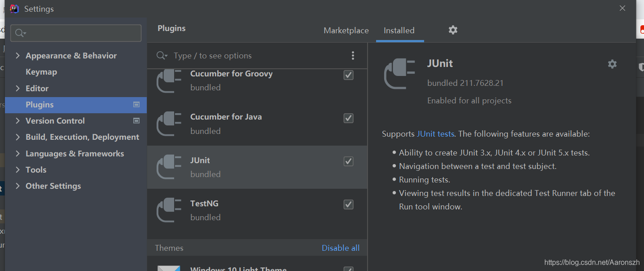Expand the Build, Execution, Deployment node
Viewport: 644px width, 271px height.
18,137
